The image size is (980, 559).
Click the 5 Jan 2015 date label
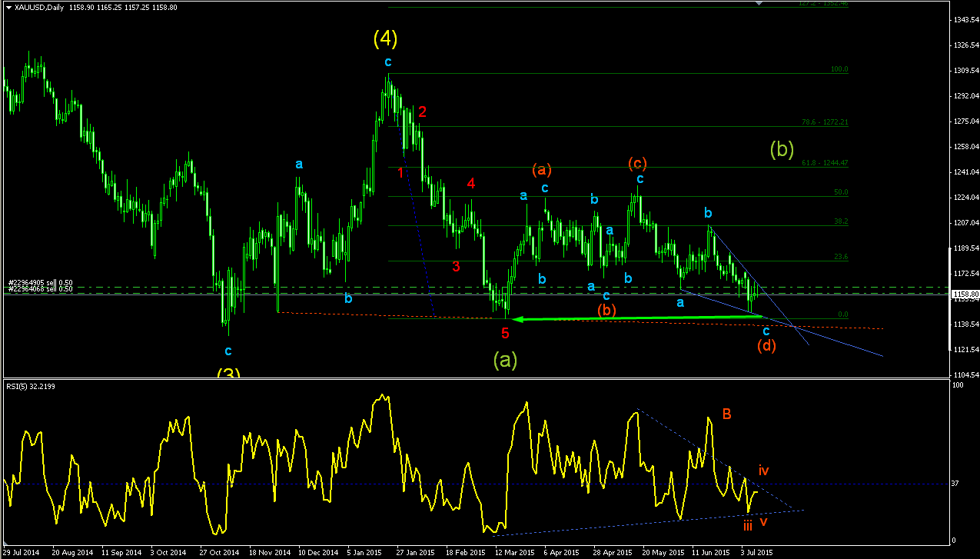(365, 552)
